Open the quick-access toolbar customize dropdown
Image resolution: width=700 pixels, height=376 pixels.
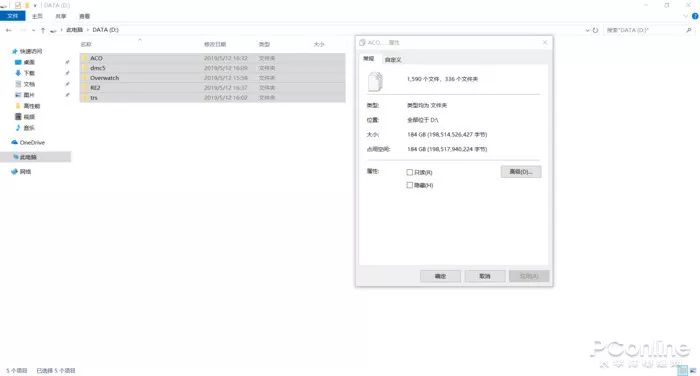pos(35,5)
